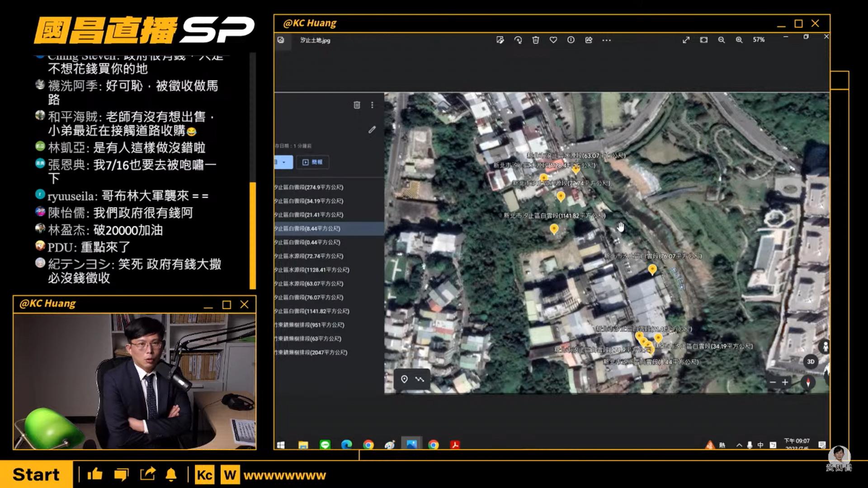
Task: Open the three-dot menu in project panel
Action: tap(372, 105)
